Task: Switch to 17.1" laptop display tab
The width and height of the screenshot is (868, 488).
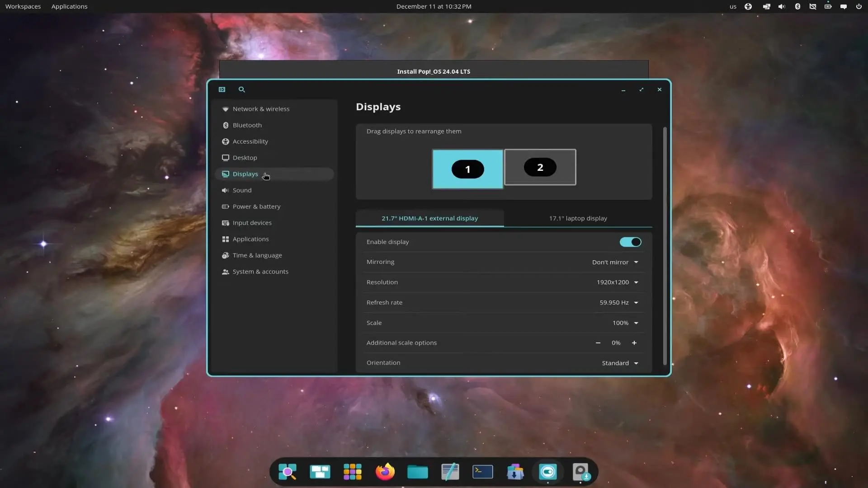Action: (x=578, y=218)
